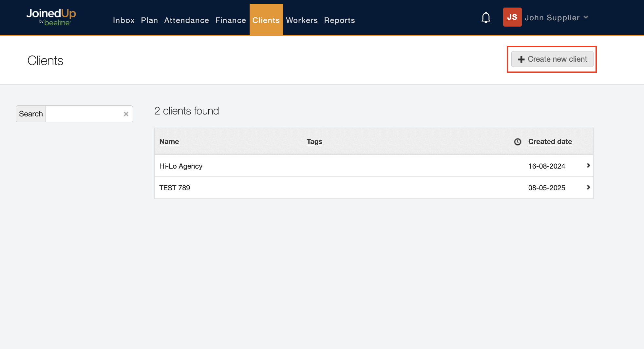Switch to the Finance tab
The height and width of the screenshot is (349, 644).
coord(231,20)
